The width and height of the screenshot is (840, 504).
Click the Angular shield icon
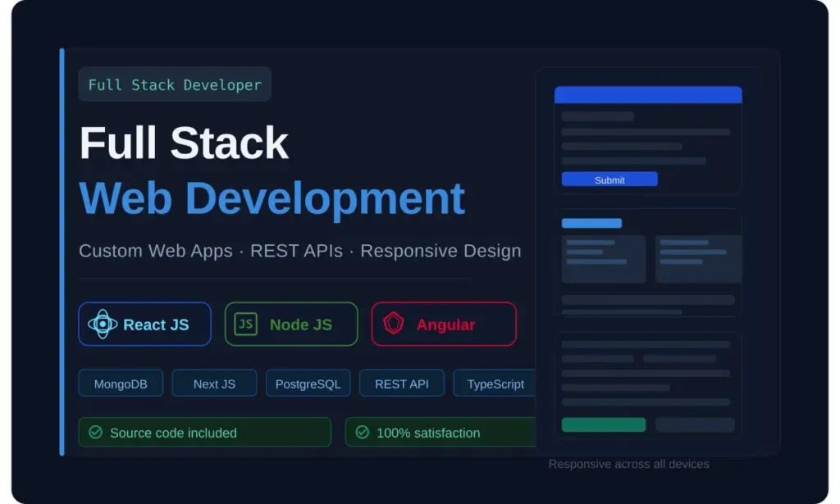point(393,324)
